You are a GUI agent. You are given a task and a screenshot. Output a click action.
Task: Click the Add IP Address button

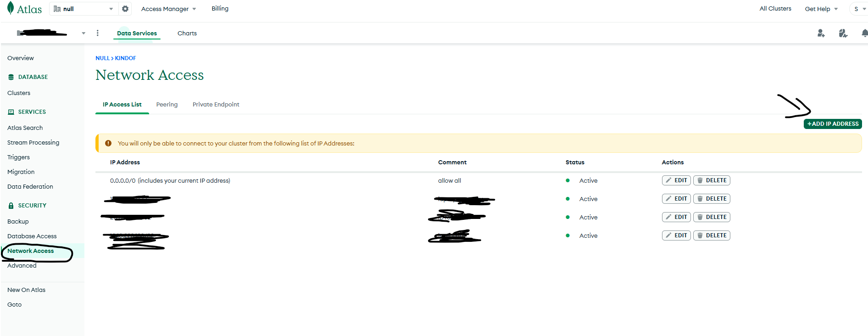pyautogui.click(x=833, y=124)
